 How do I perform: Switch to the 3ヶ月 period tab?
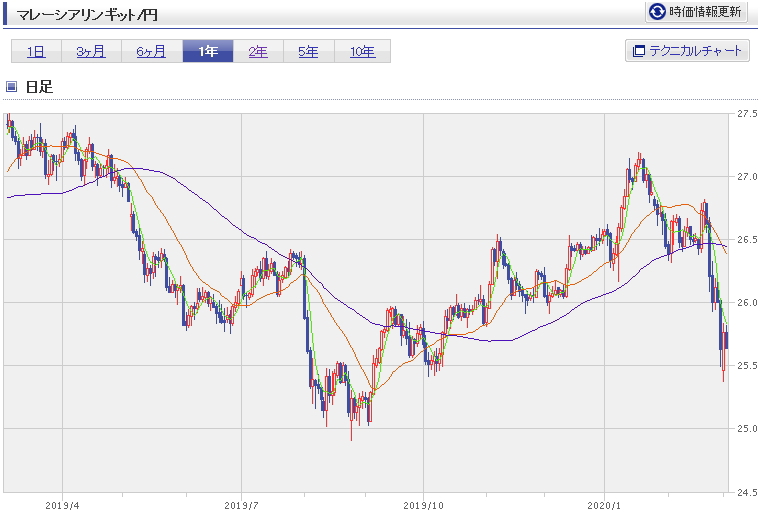click(x=91, y=51)
